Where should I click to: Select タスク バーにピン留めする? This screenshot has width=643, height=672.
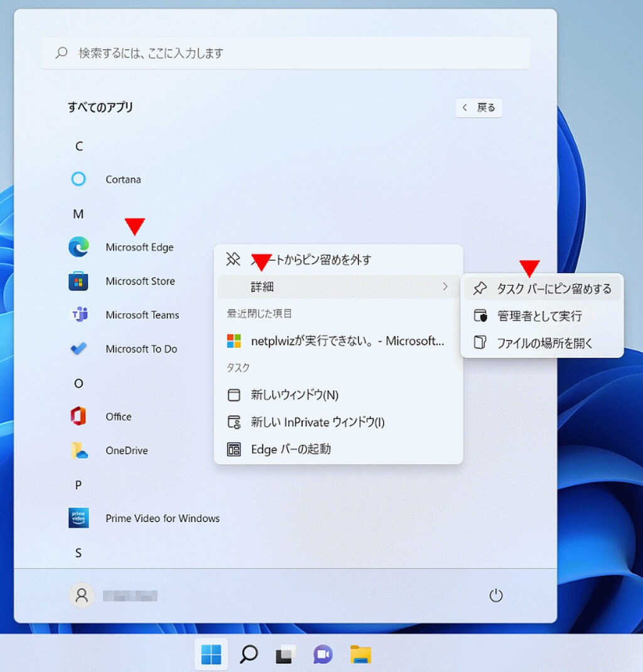(x=542, y=289)
